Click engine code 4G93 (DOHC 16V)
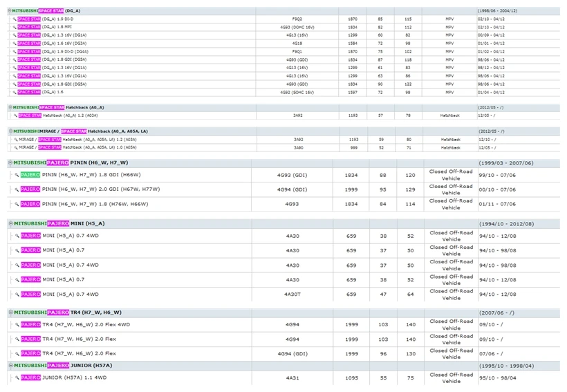 [x=297, y=28]
